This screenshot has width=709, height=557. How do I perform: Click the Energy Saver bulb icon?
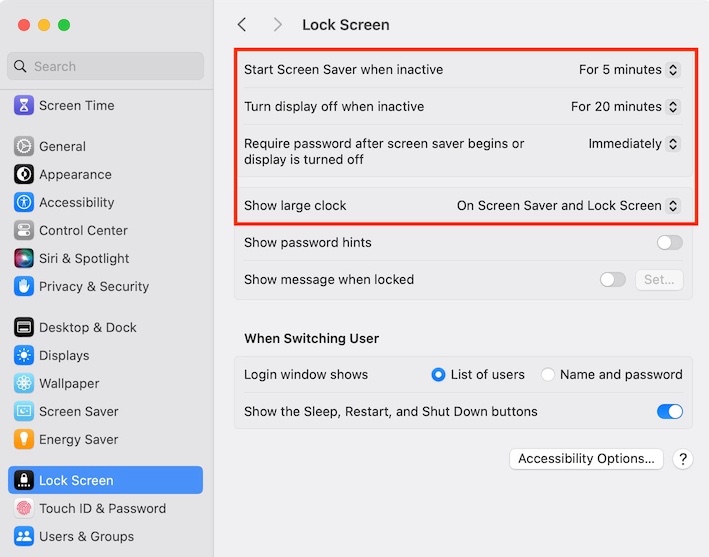(x=24, y=439)
